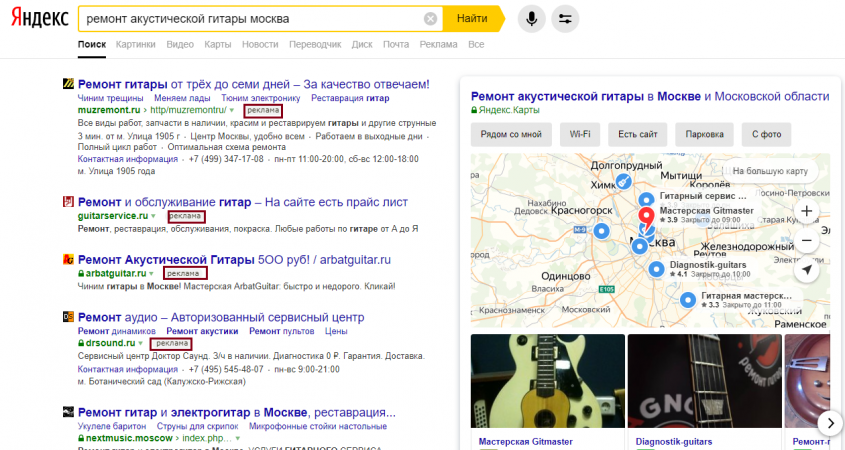Zoom in on the map
Image resolution: width=845 pixels, height=450 pixels.
[807, 212]
